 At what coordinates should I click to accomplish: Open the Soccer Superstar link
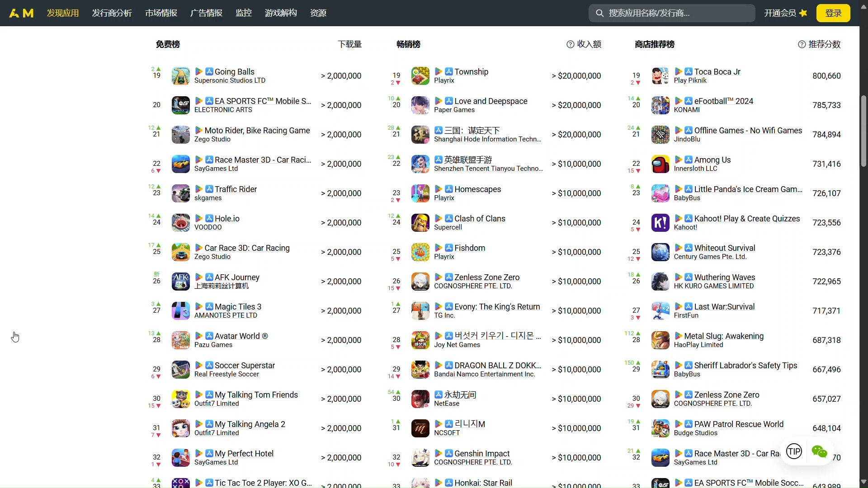(245, 365)
